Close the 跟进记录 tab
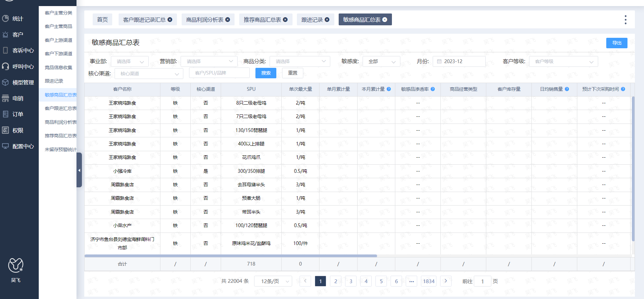The height and width of the screenshot is (299, 644). click(x=327, y=20)
